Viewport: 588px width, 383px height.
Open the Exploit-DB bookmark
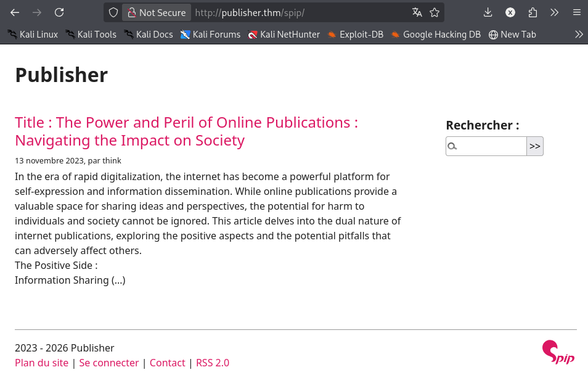[355, 35]
